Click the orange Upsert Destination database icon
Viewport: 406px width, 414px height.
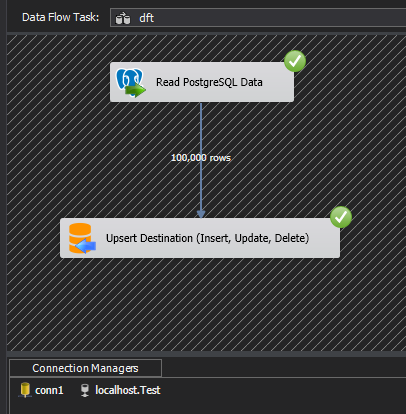click(x=82, y=238)
